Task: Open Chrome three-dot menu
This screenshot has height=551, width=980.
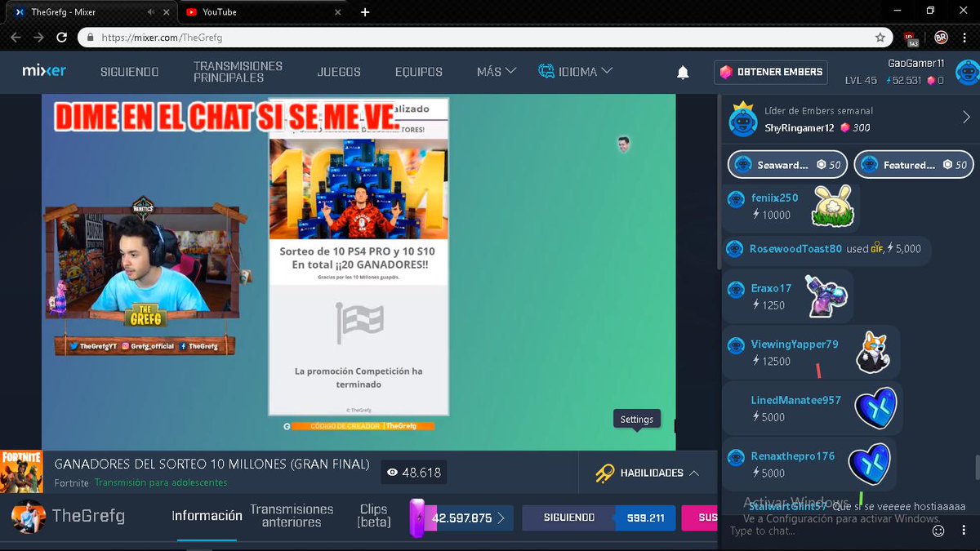Action: [965, 38]
